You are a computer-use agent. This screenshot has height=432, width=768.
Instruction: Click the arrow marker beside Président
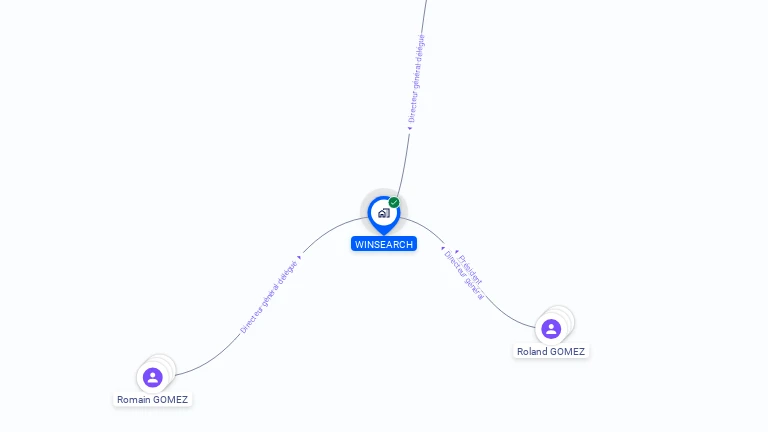point(456,252)
